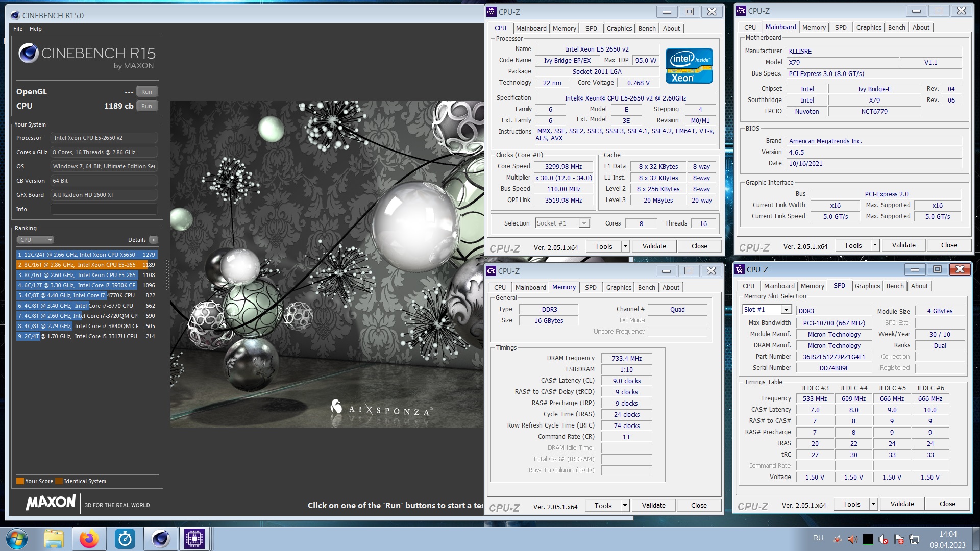Click the CPU-Z Memory window title icon
Image resolution: width=980 pixels, height=551 pixels.
[491, 271]
